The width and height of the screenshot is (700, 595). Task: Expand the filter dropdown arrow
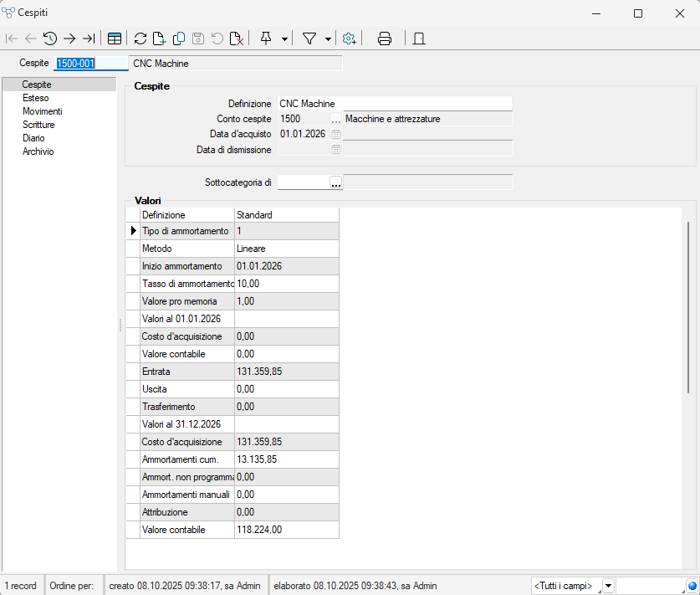pos(328,38)
